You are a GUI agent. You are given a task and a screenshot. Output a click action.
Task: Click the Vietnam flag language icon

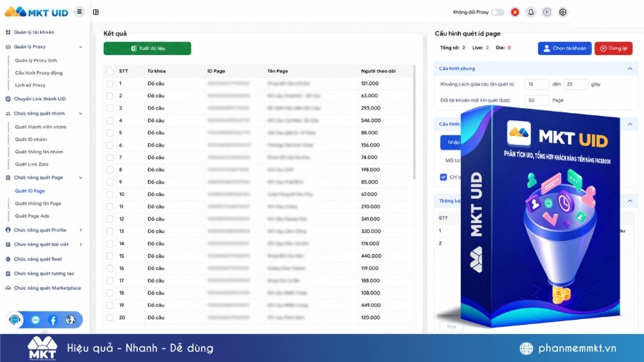click(x=514, y=12)
